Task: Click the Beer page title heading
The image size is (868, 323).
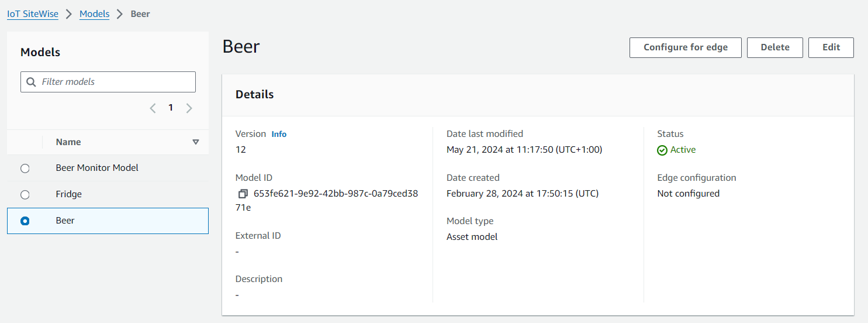Action: pos(241,47)
